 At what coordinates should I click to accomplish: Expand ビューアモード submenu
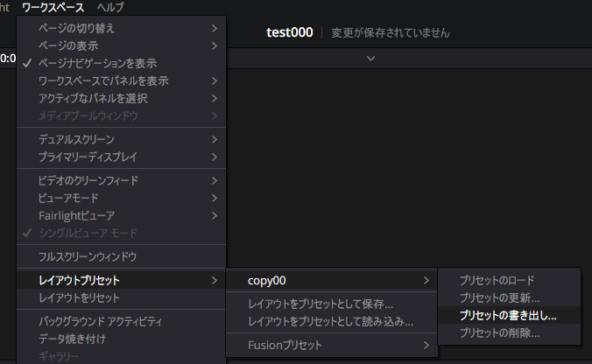[x=121, y=198]
